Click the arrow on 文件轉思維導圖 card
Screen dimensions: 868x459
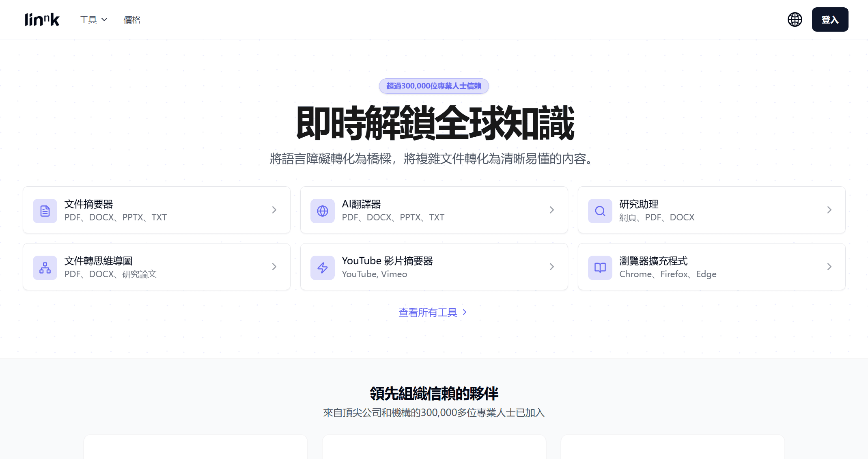(274, 267)
